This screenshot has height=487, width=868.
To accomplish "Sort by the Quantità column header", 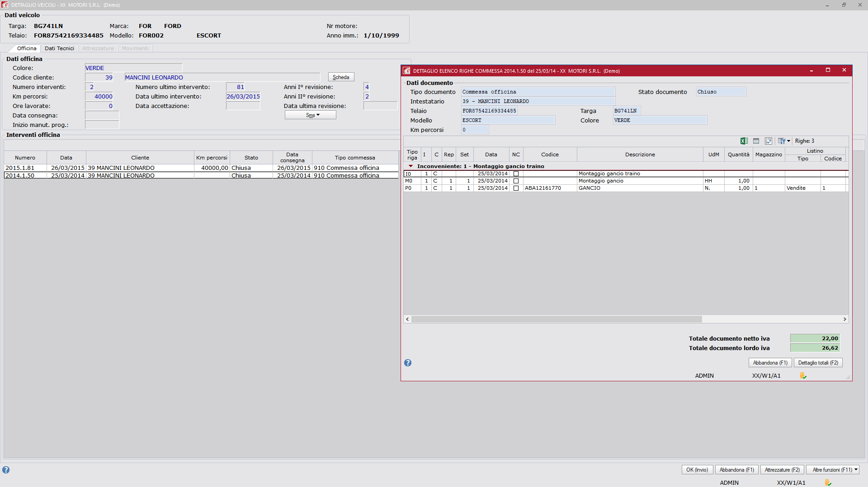I will [738, 155].
